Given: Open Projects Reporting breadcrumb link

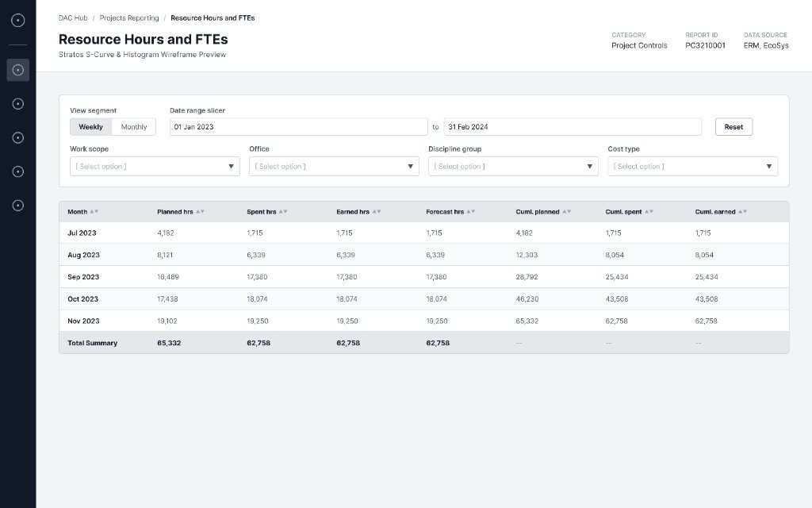Looking at the screenshot, I should (x=129, y=17).
